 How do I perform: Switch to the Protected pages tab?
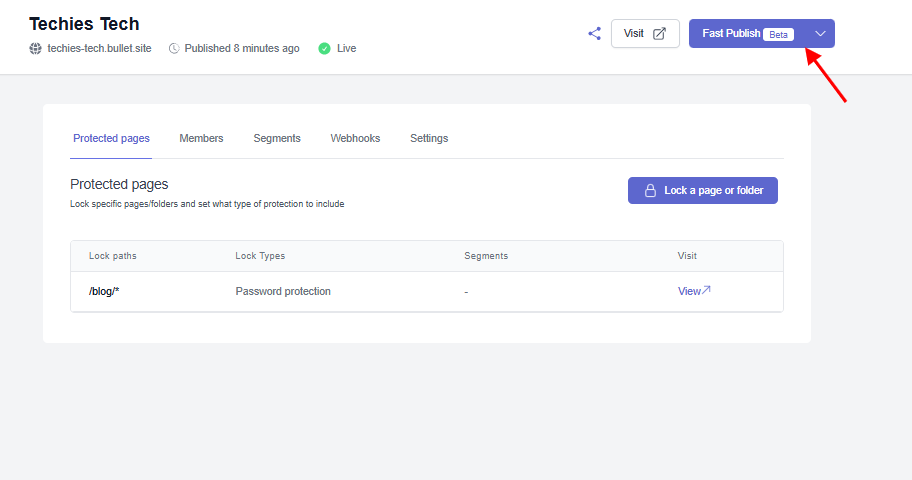click(x=111, y=138)
